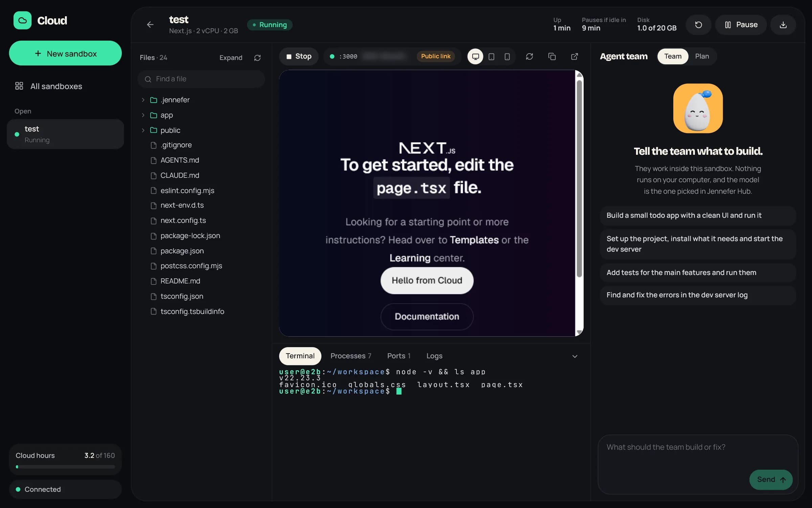Click the restart sandbox icon

698,25
